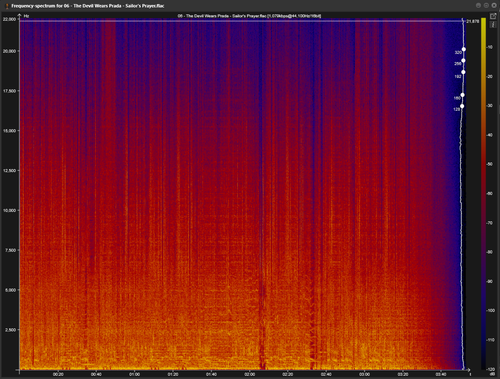
Task: Maximize the Frequency spectrum window
Action: [x=486, y=5]
